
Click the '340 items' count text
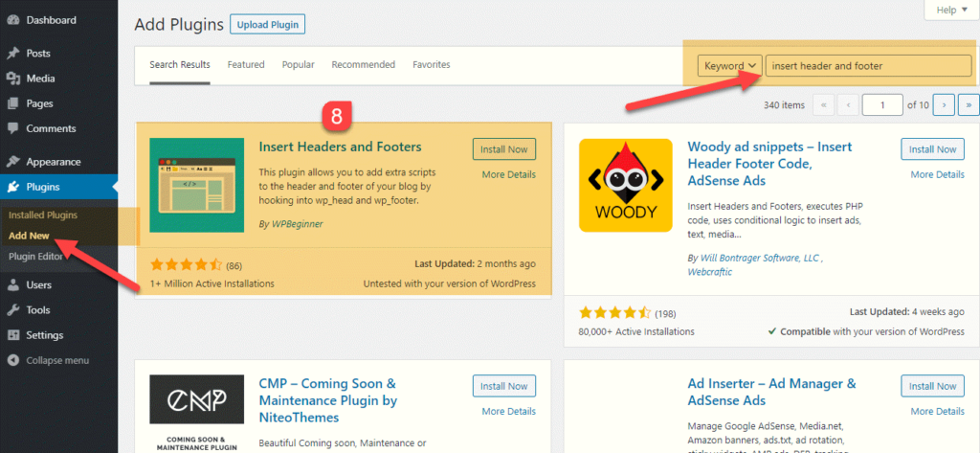pos(784,105)
